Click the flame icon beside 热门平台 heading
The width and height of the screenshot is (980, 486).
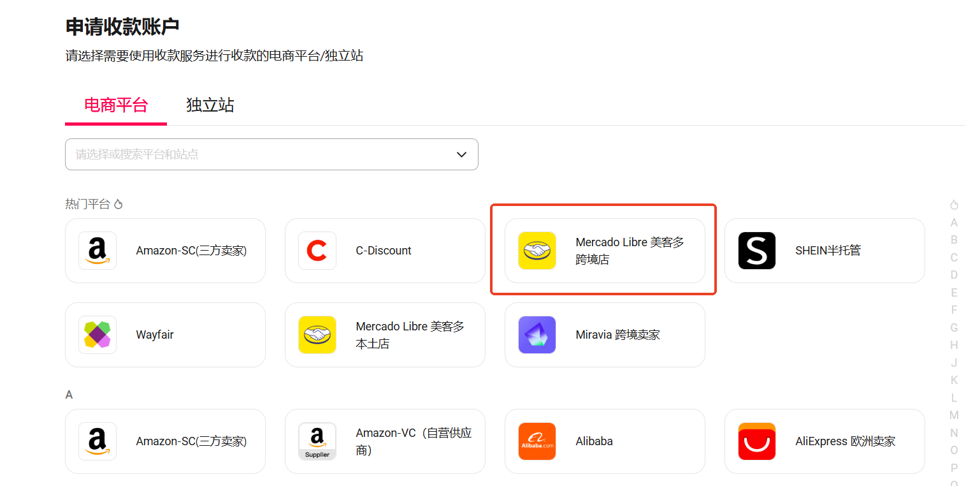click(x=118, y=204)
